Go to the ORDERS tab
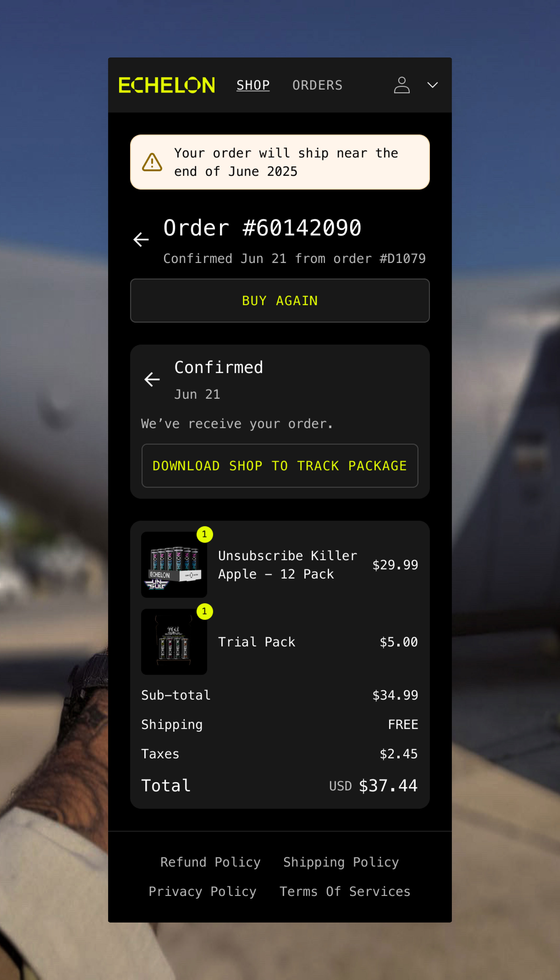The image size is (560, 980). [x=317, y=85]
